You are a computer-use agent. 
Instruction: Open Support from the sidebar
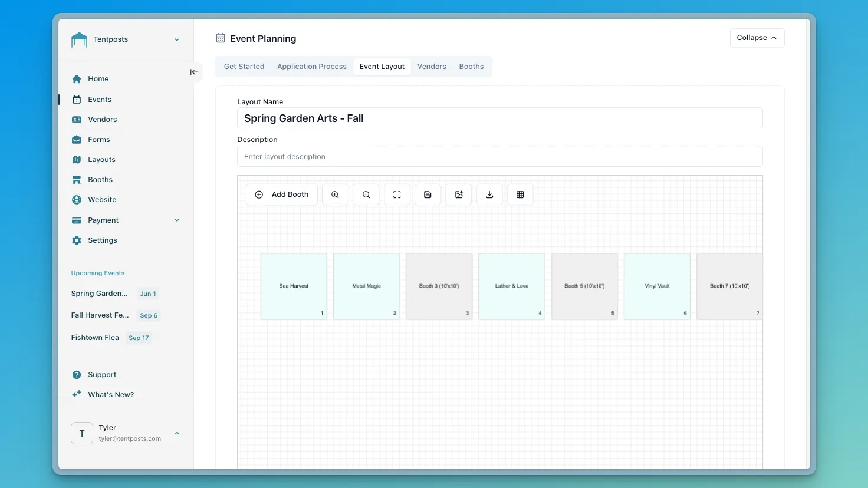[x=102, y=375]
